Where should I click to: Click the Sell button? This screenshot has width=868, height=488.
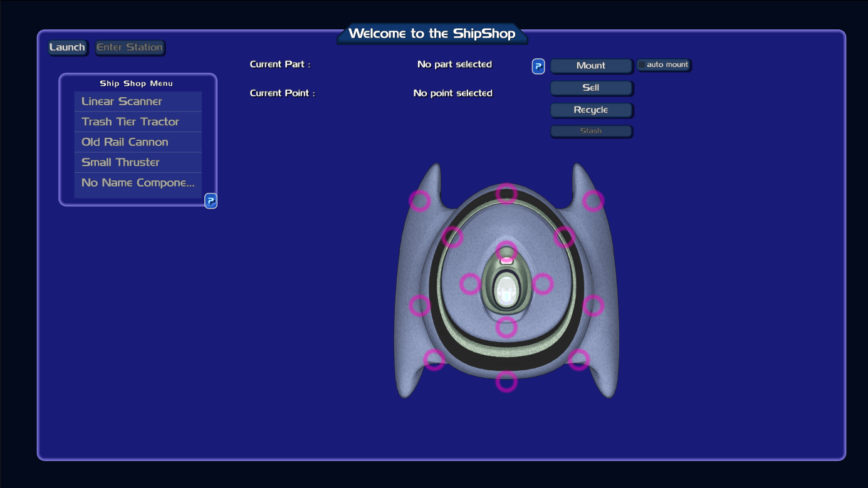pyautogui.click(x=591, y=88)
